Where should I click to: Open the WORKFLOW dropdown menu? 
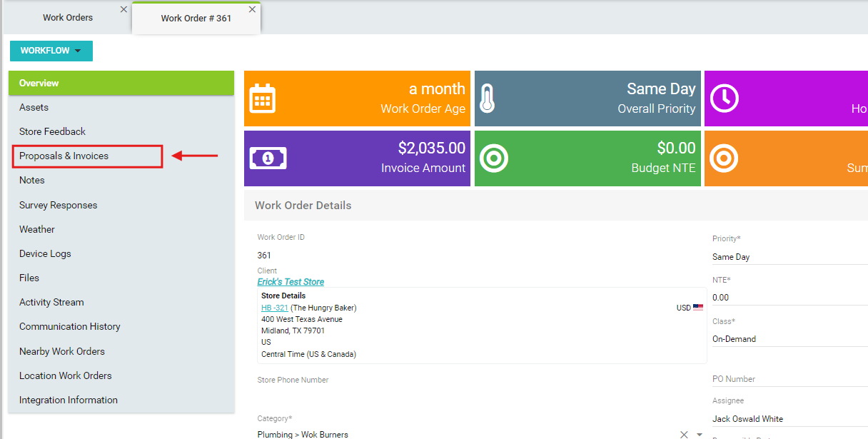tap(51, 51)
